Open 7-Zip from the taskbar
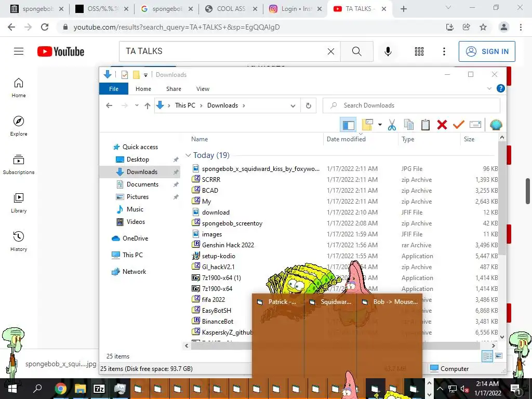 point(99,389)
